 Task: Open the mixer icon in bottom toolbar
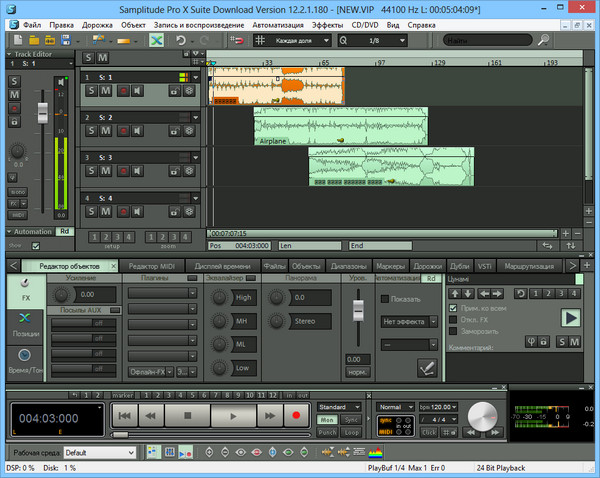point(170,452)
